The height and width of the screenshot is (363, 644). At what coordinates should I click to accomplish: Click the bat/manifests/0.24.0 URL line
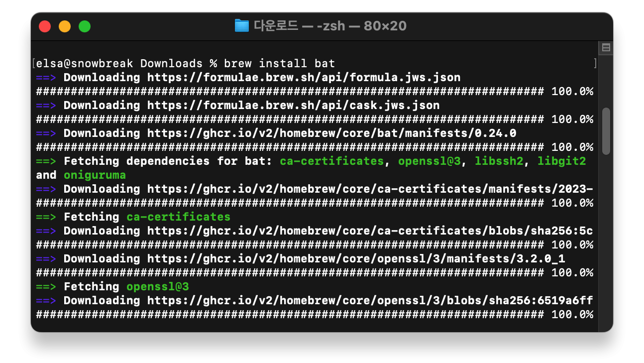331,133
